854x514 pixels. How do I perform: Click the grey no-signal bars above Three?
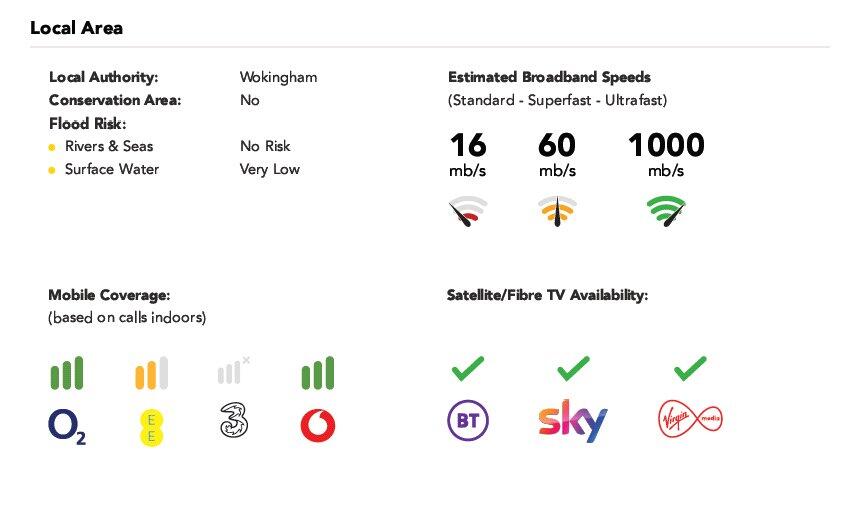233,371
